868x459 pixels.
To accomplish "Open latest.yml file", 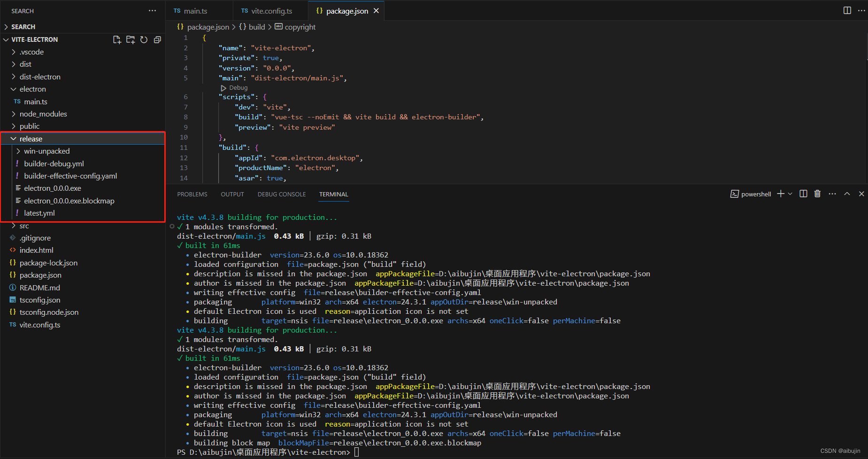I will coord(83,213).
